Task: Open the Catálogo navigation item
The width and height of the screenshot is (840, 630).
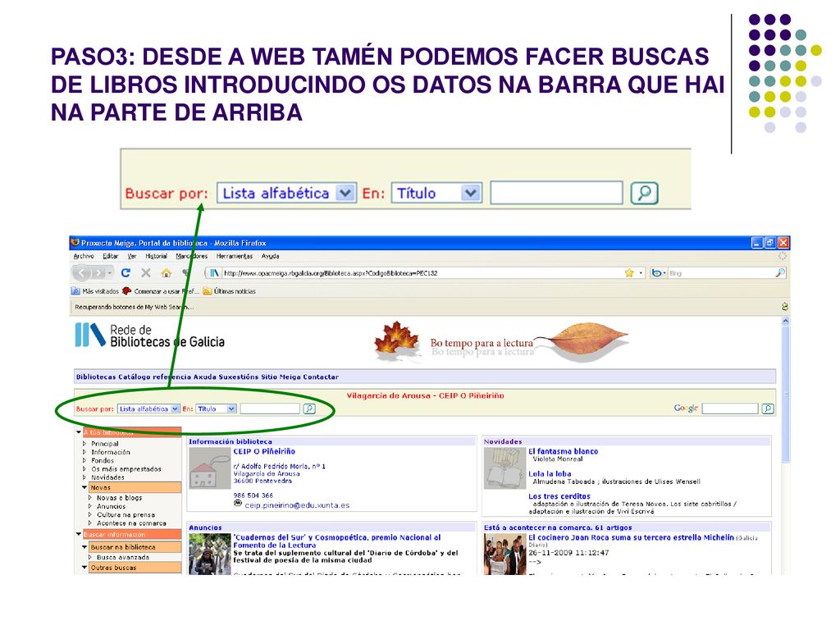Action: click(x=134, y=377)
